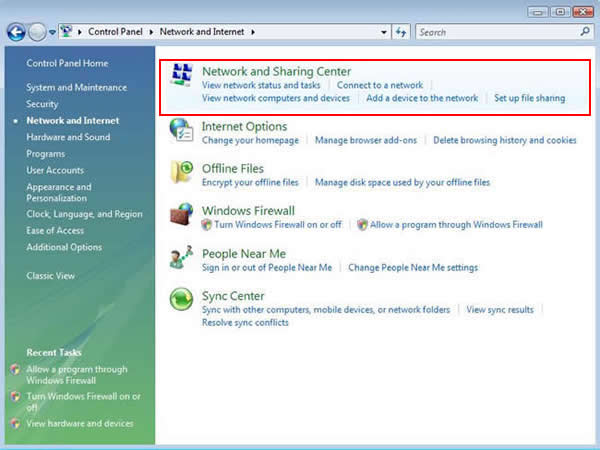Expand the arrow after Control Panel breadcrumb
The width and height of the screenshot is (600, 450).
pyautogui.click(x=155, y=32)
